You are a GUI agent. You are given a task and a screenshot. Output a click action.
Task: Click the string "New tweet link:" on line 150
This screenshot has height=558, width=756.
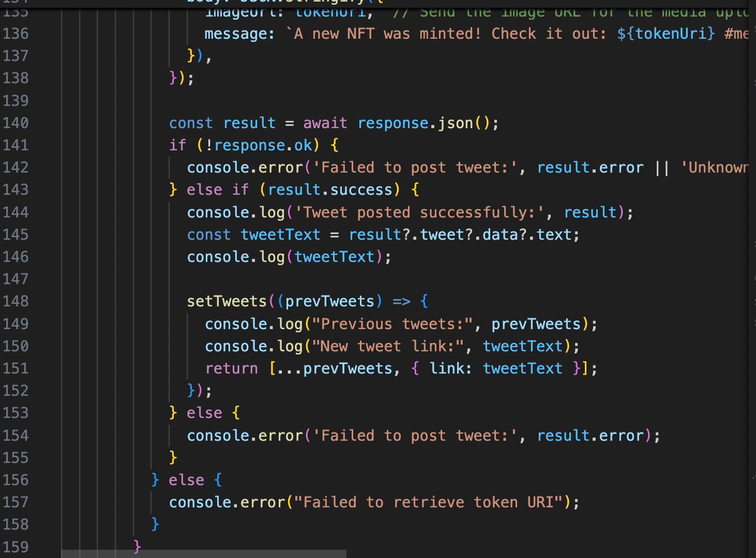coord(388,346)
